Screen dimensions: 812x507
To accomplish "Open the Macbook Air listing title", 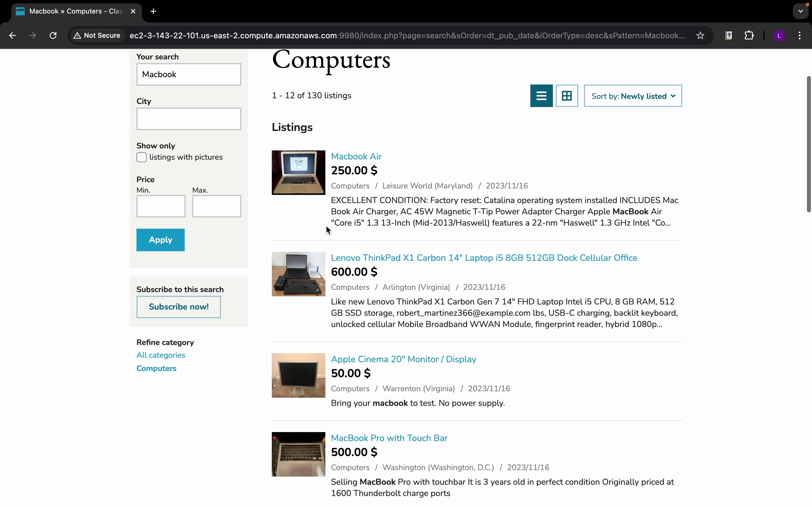I will (356, 156).
